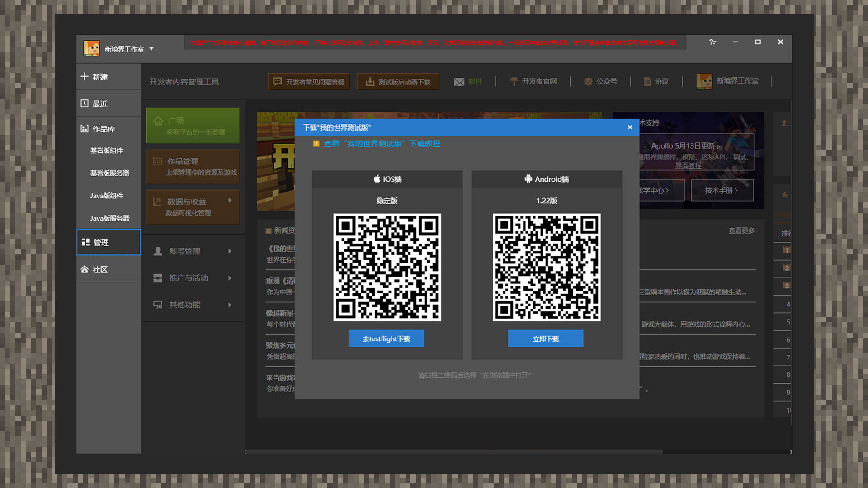Open the 社区 community sidebar item
Viewport: 868px width, 488px height.
(108, 269)
